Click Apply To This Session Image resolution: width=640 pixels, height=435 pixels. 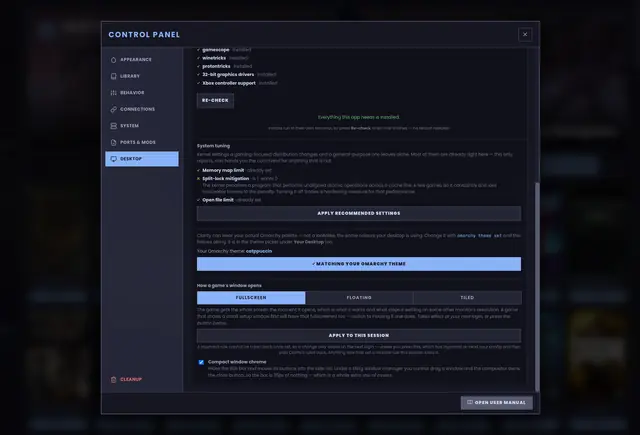tap(359, 335)
